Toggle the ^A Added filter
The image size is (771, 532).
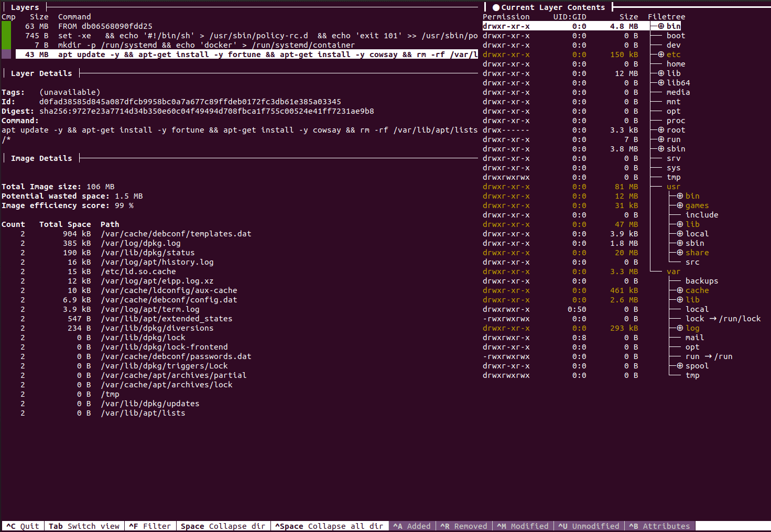point(412,526)
